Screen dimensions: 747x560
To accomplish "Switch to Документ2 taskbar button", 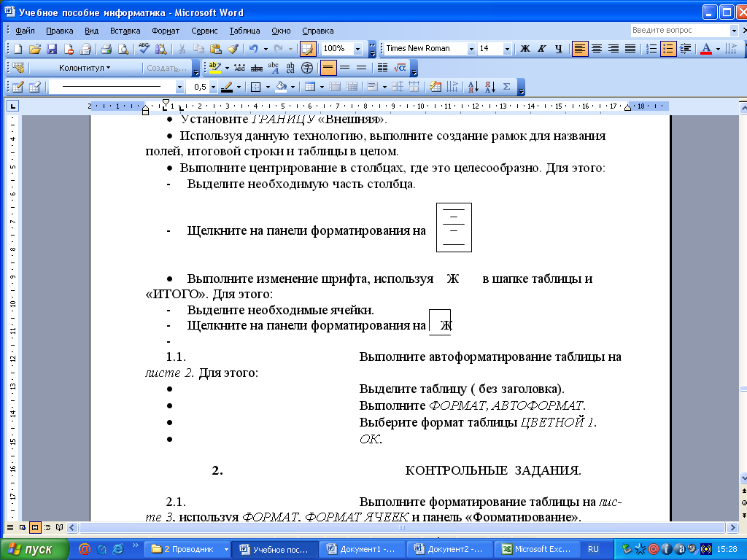I will pyautogui.click(x=449, y=549).
